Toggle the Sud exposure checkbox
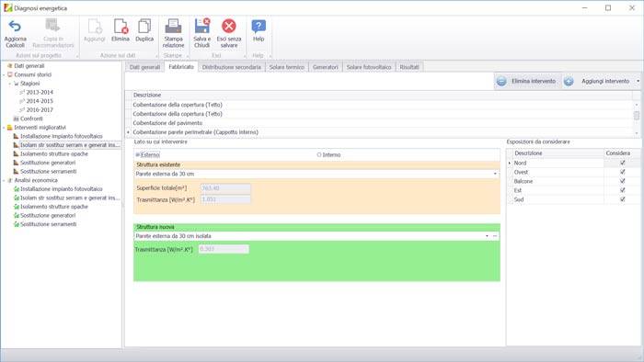 coord(622,199)
